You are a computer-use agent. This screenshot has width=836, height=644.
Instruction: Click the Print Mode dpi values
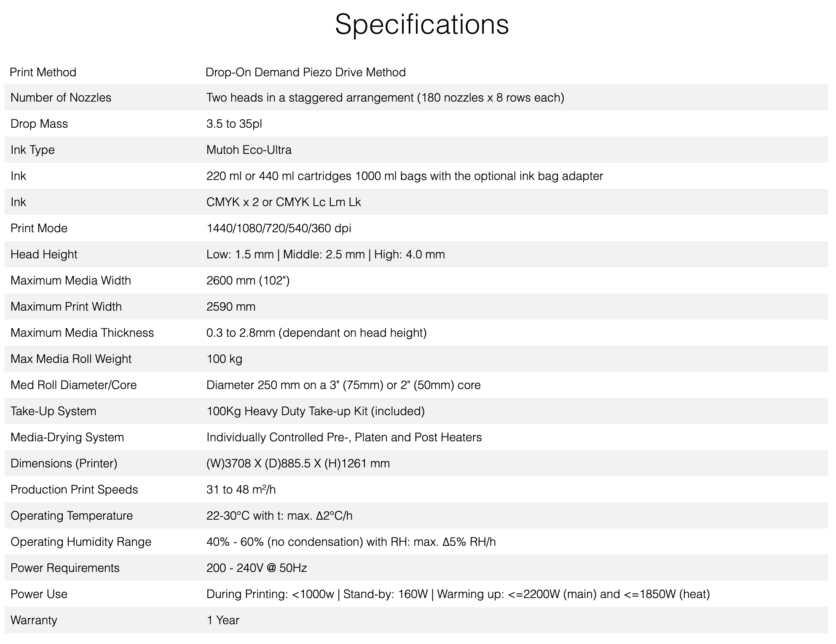click(279, 228)
